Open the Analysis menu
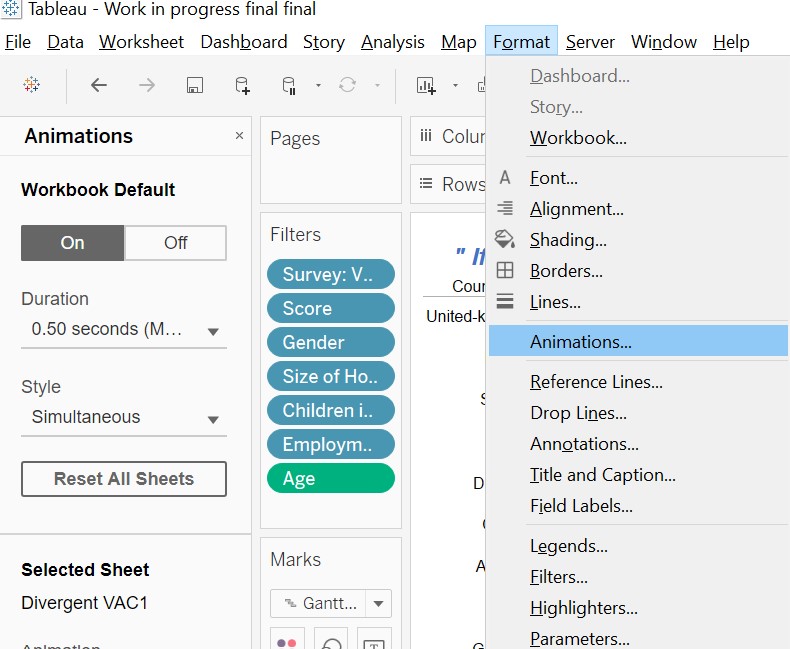The image size is (790, 649). pyautogui.click(x=392, y=42)
